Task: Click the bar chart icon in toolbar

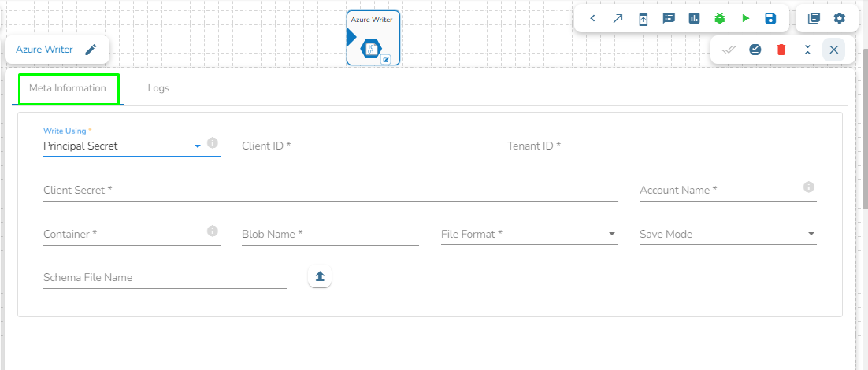Action: (x=694, y=18)
